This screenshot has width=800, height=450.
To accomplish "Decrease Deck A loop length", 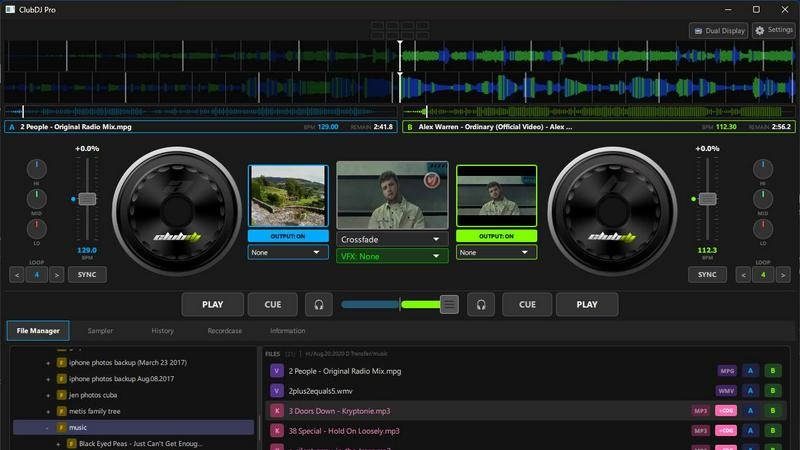I will point(17,275).
